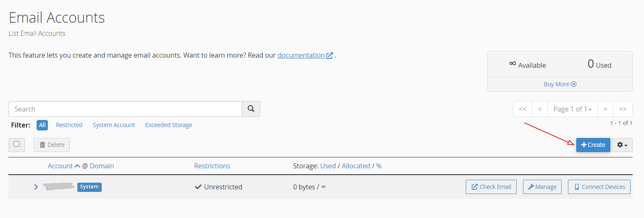Screen dimensions: 644x218
Task: Select the All filter
Action: click(x=42, y=125)
